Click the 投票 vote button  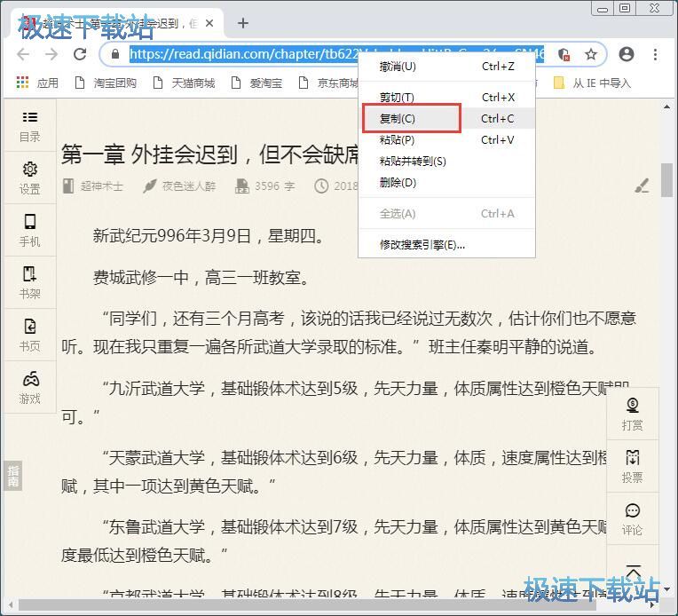pos(632,466)
